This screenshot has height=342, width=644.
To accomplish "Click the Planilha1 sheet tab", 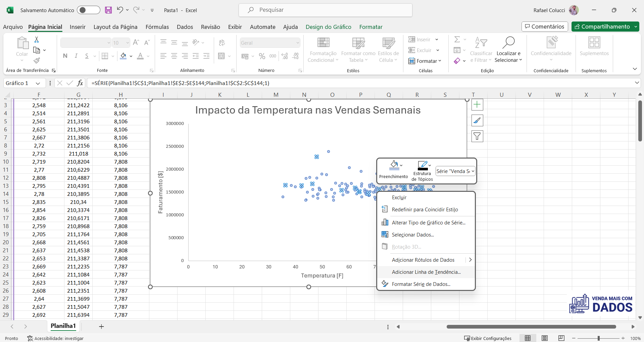I will (63, 326).
